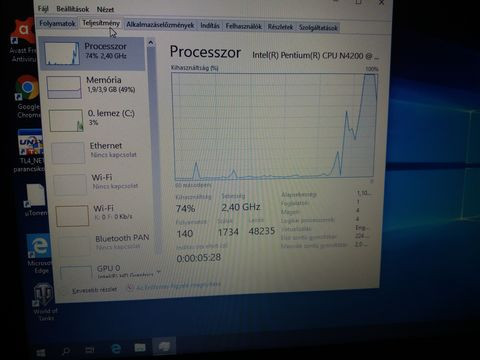Click the Intel(R) Pentium(R) CPU N4200 label
480x360 pixels.
click(315, 55)
